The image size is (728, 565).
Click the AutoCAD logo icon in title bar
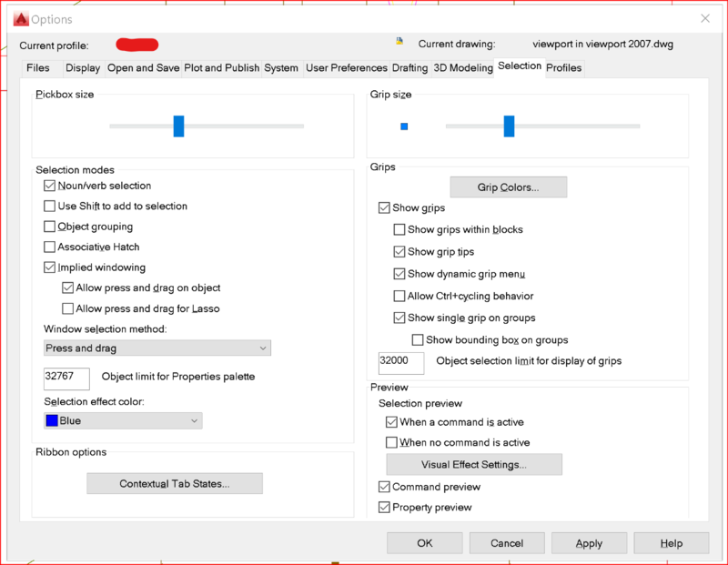(21, 18)
